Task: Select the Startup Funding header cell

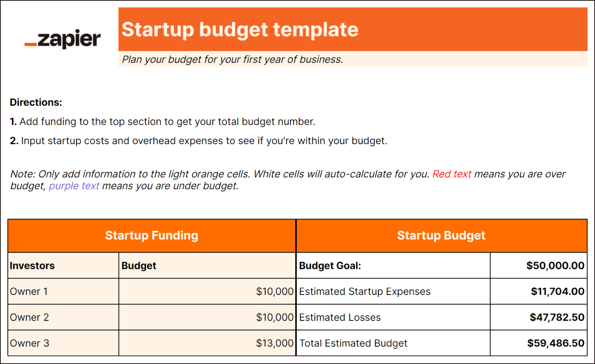Action: click(x=152, y=235)
